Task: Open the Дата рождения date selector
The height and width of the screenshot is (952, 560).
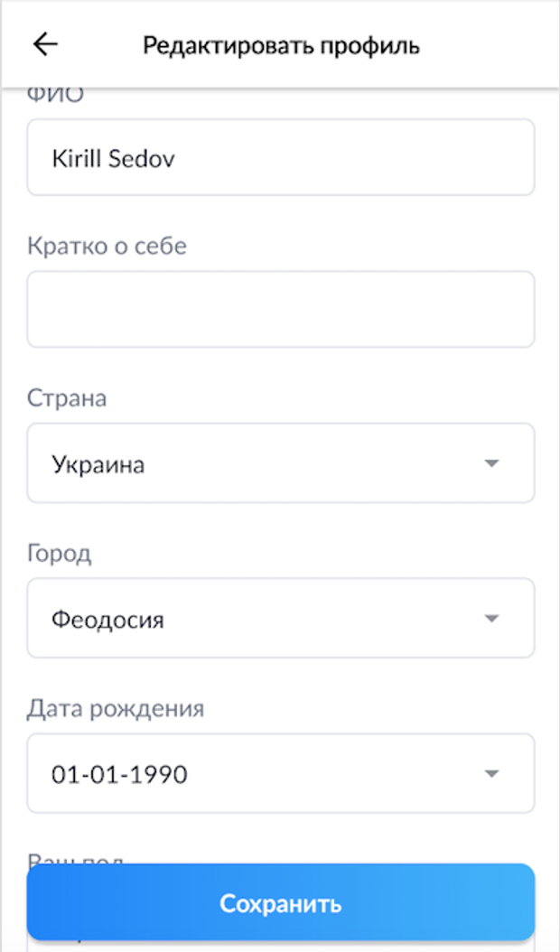Action: pos(280,774)
